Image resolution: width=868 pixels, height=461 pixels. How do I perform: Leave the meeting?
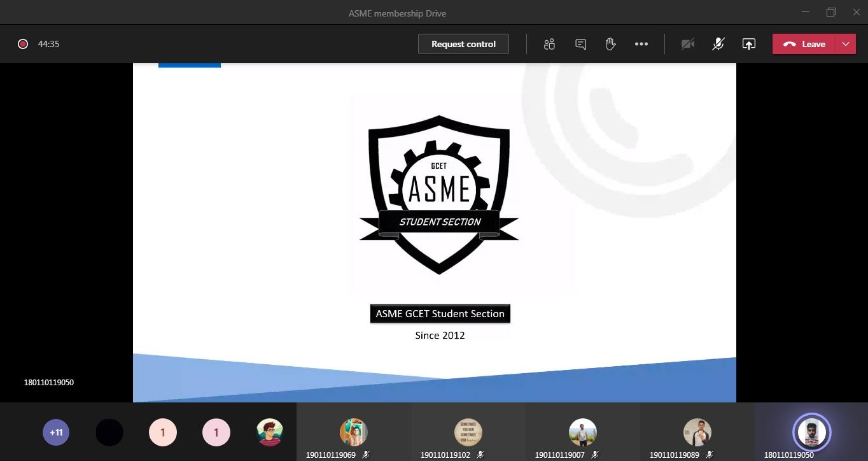804,44
